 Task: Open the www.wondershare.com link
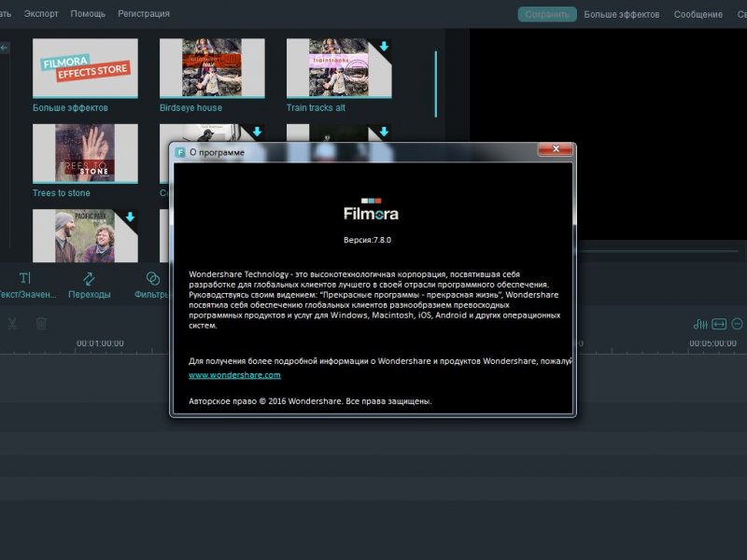[x=234, y=375]
